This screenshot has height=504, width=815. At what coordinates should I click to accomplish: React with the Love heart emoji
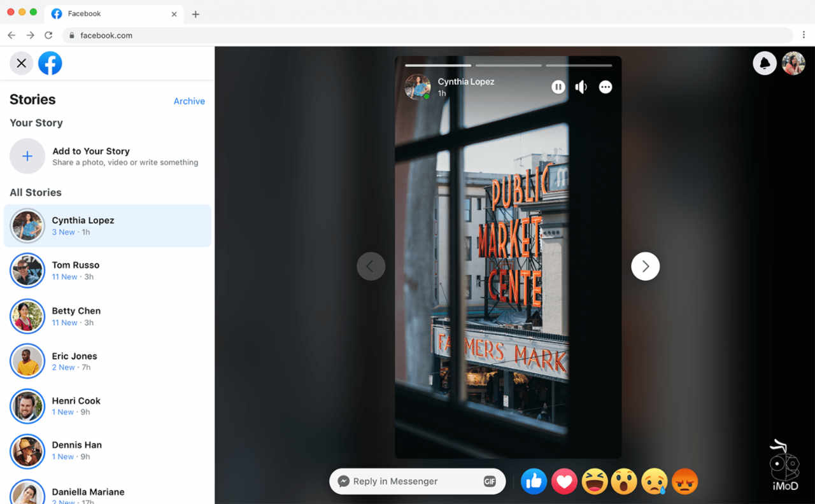(x=564, y=482)
